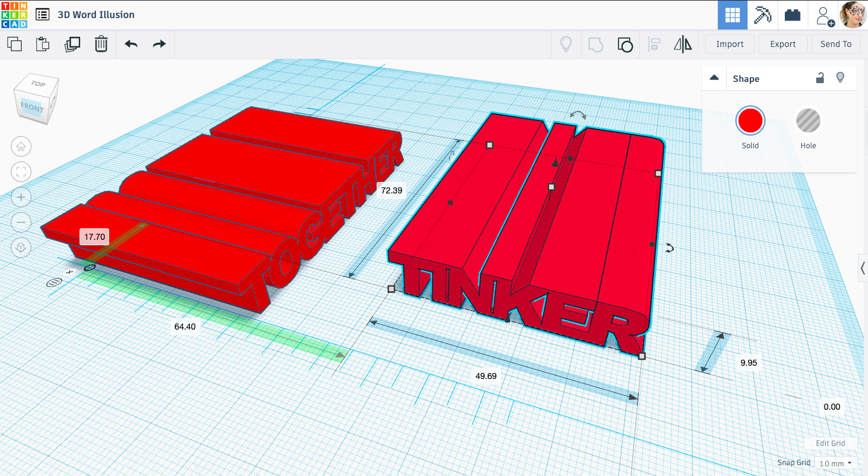The height and width of the screenshot is (476, 868).
Task: Click the 72.39 dimension value
Action: [392, 190]
